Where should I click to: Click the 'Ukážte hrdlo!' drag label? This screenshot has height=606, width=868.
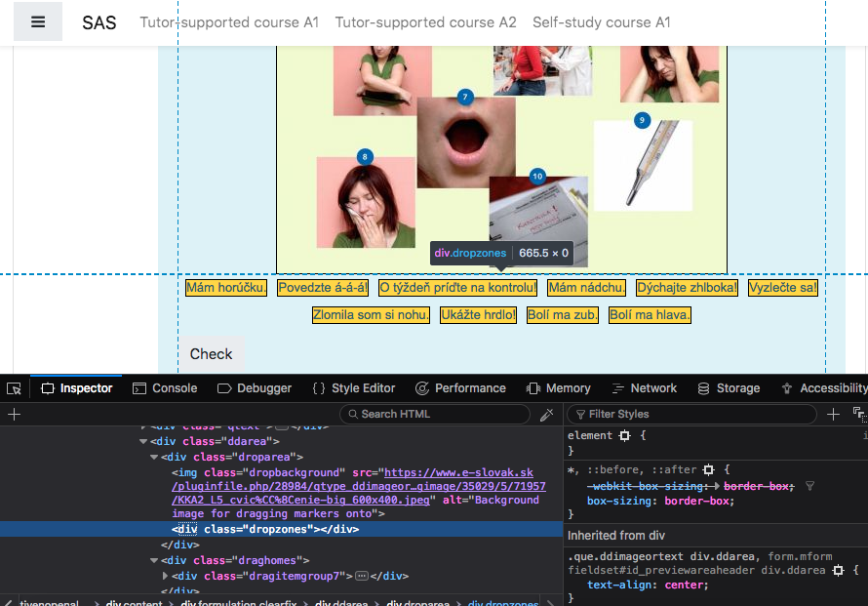(478, 314)
